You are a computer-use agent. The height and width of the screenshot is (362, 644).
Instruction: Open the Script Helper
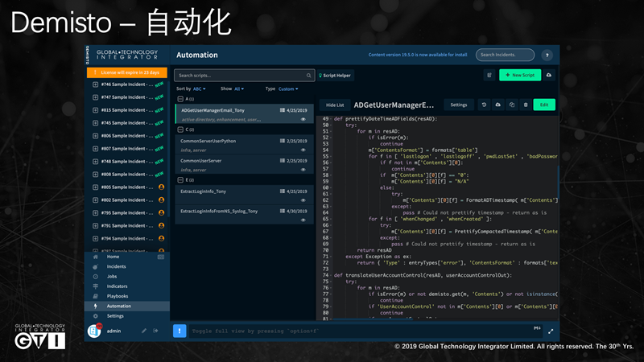335,76
